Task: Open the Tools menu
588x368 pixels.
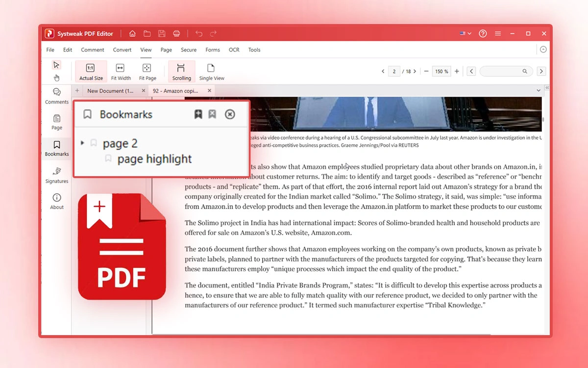Action: click(x=254, y=50)
